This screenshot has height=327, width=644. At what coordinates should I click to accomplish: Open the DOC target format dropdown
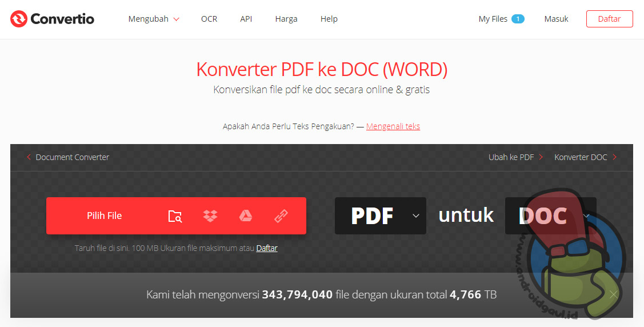click(x=550, y=216)
